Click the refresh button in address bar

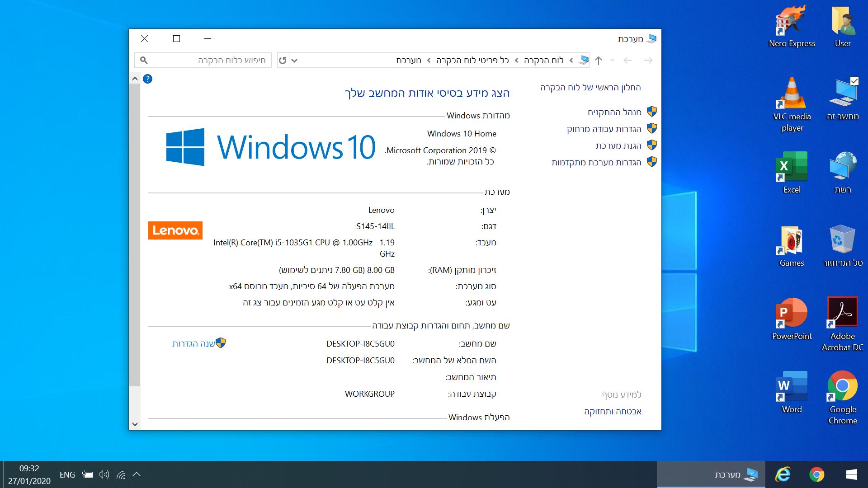[283, 60]
